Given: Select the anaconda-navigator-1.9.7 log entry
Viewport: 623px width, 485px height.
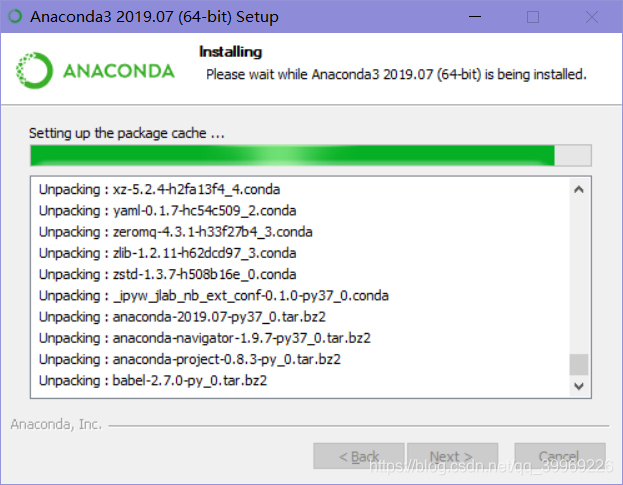Looking at the screenshot, I should [x=205, y=338].
